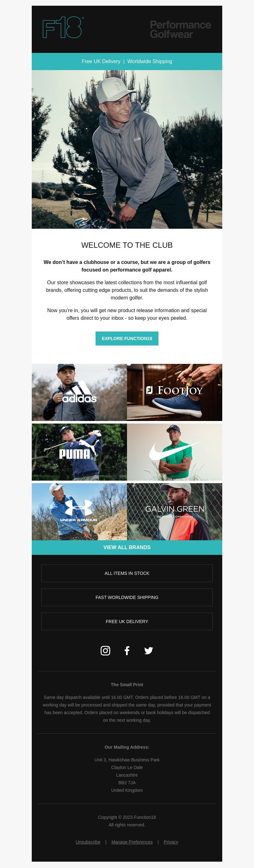Select the Fast Worldwide Shipping box
The height and width of the screenshot is (868, 254).
(127, 597)
